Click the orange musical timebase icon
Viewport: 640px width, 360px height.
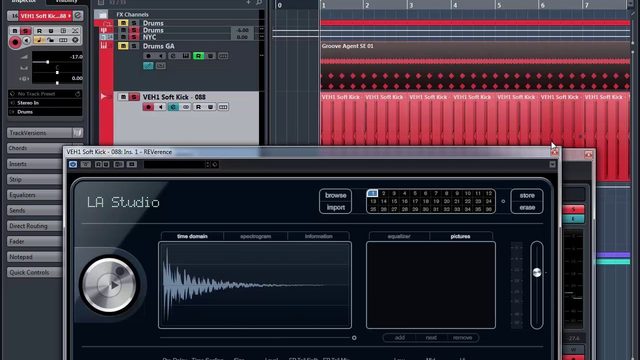coord(38,40)
